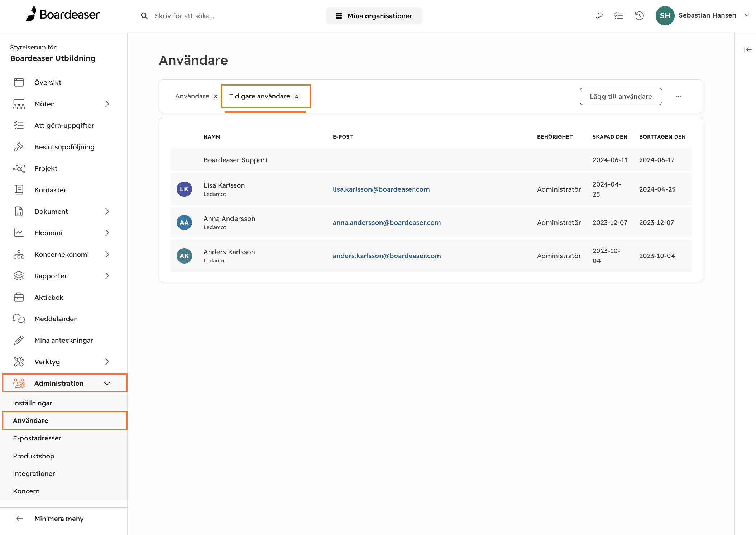Click the Verktyg tools icon
The width and height of the screenshot is (756, 535).
(19, 362)
